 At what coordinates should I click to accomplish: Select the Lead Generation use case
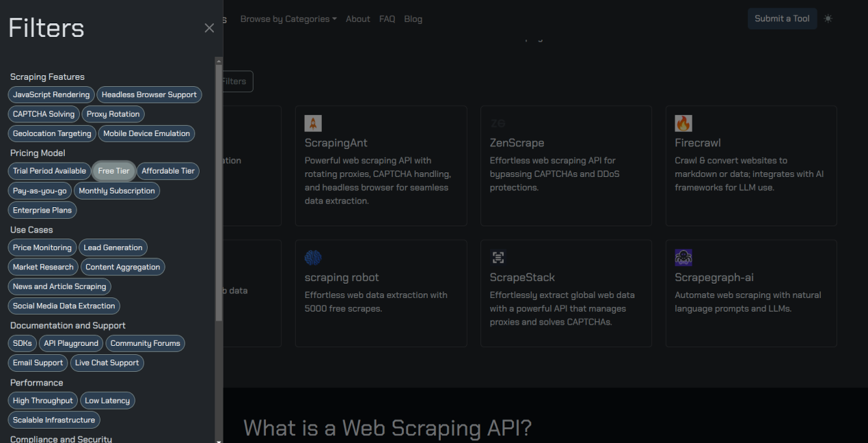(113, 247)
